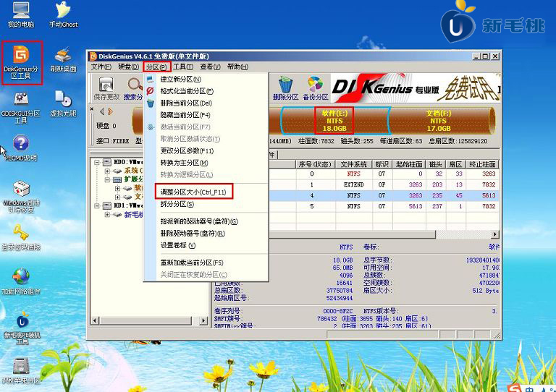Viewport: 556px width, 392px height.
Task: Open the 手动Ghost desktop shortcut
Action: coord(63,14)
